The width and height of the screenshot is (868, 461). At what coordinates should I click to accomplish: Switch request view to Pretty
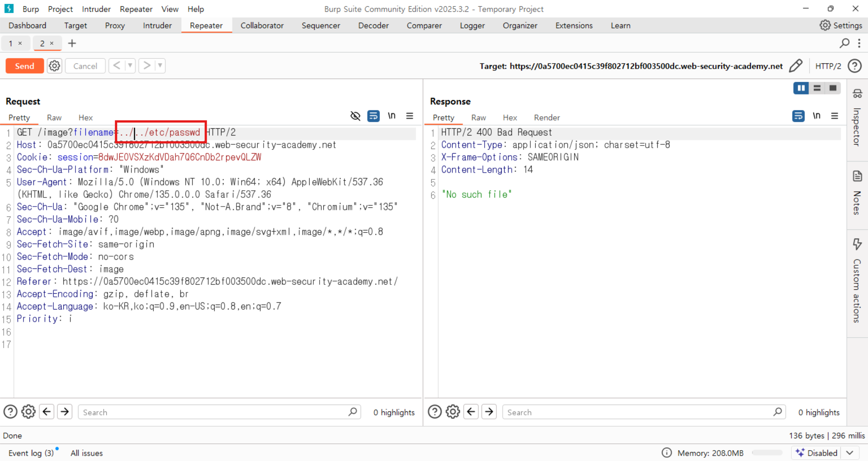click(x=19, y=118)
